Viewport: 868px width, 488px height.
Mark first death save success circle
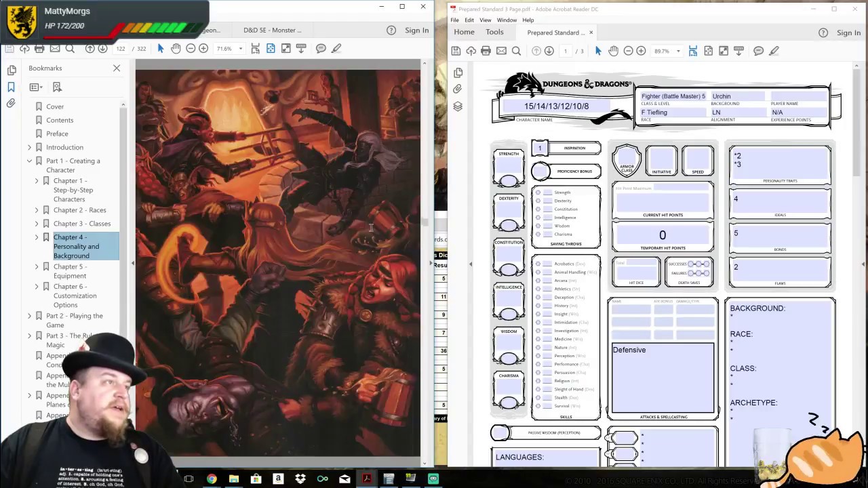[x=692, y=264]
